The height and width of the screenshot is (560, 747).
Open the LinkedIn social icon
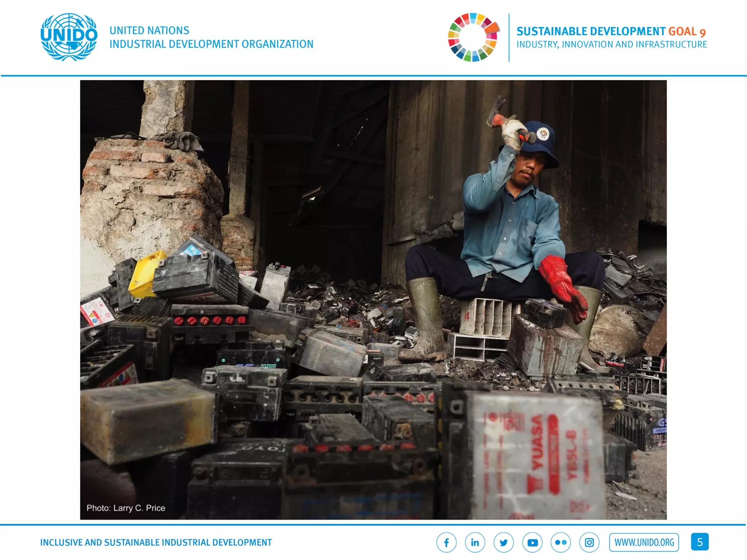pos(475,542)
